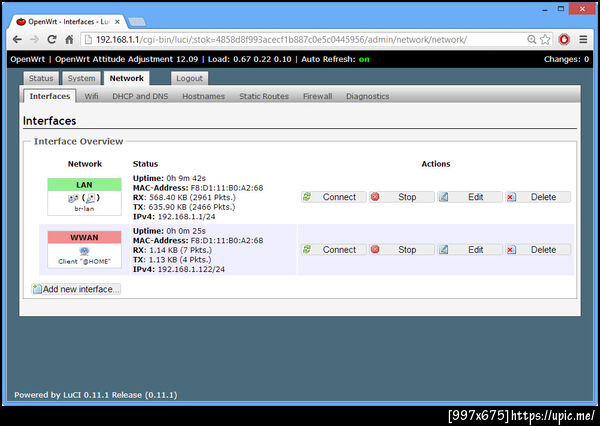
Task: Open the Status tab
Action: (x=41, y=78)
